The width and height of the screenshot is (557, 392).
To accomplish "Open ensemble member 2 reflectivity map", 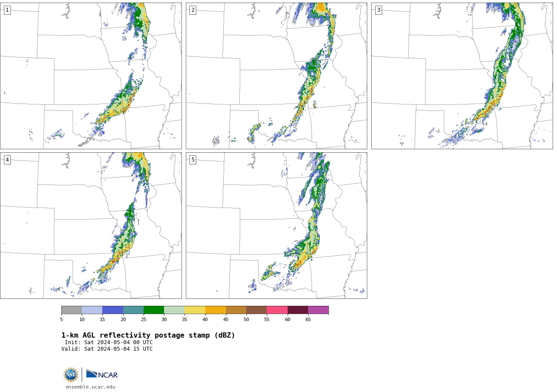I will pos(276,76).
